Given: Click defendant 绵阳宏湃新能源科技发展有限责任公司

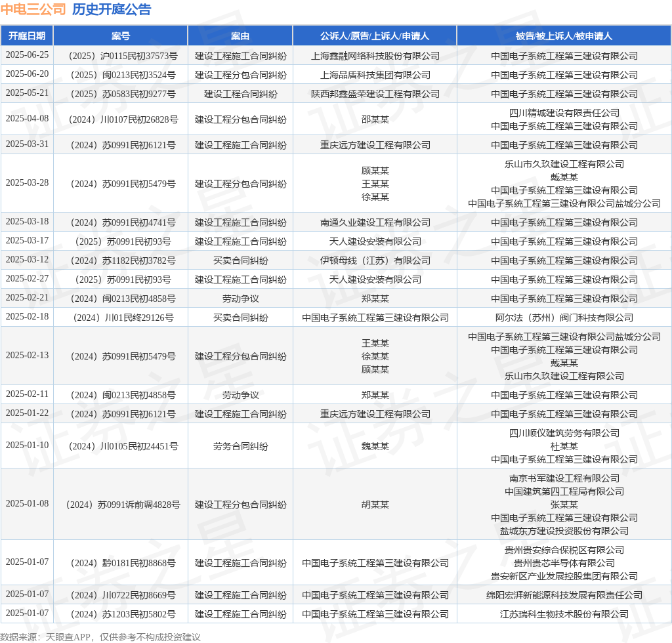Looking at the screenshot, I should click(564, 596).
